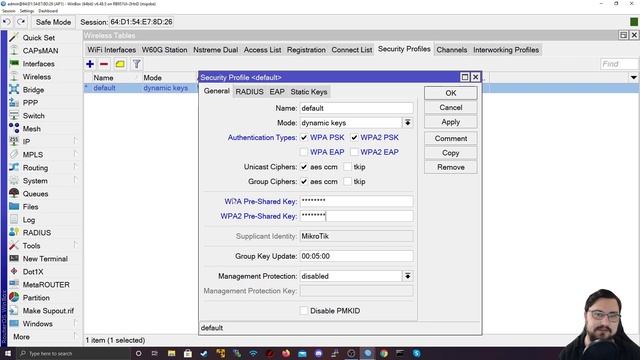Switch to EAP tab
Viewport: 640px width, 360px height.
(x=277, y=92)
